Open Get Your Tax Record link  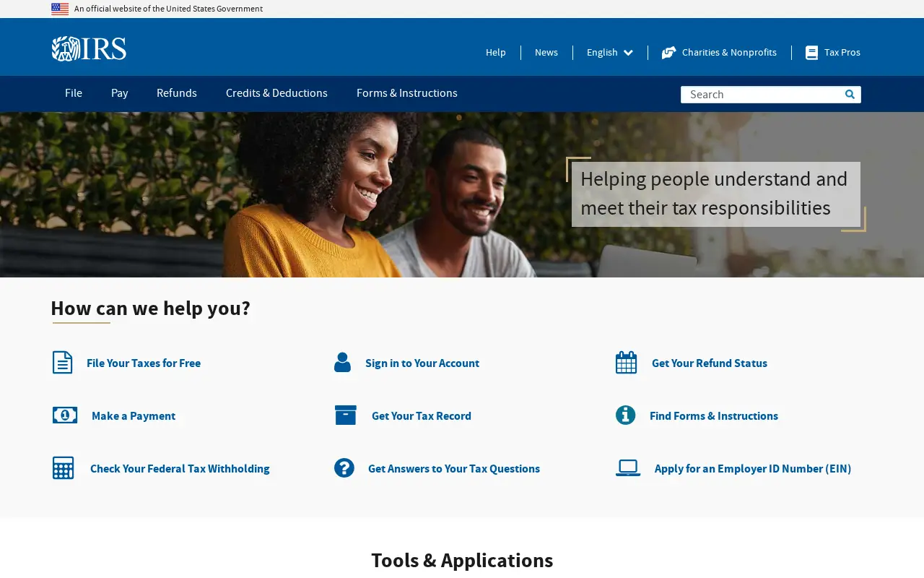coord(422,416)
